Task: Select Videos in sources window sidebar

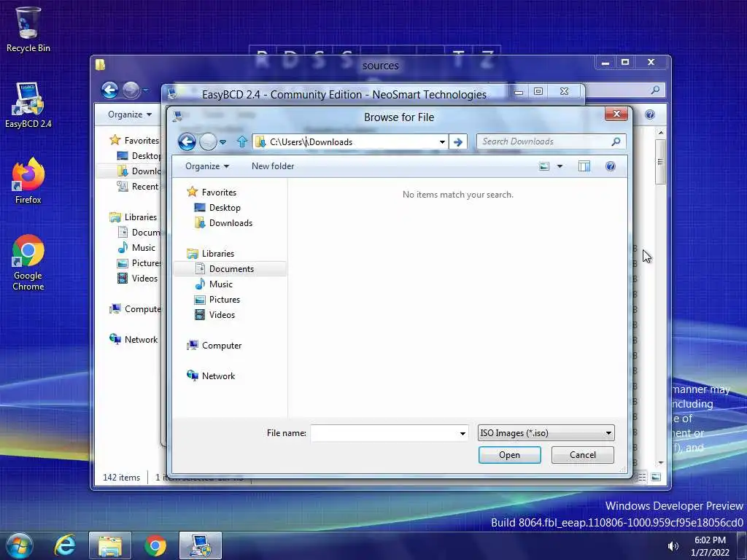Action: tap(138, 278)
